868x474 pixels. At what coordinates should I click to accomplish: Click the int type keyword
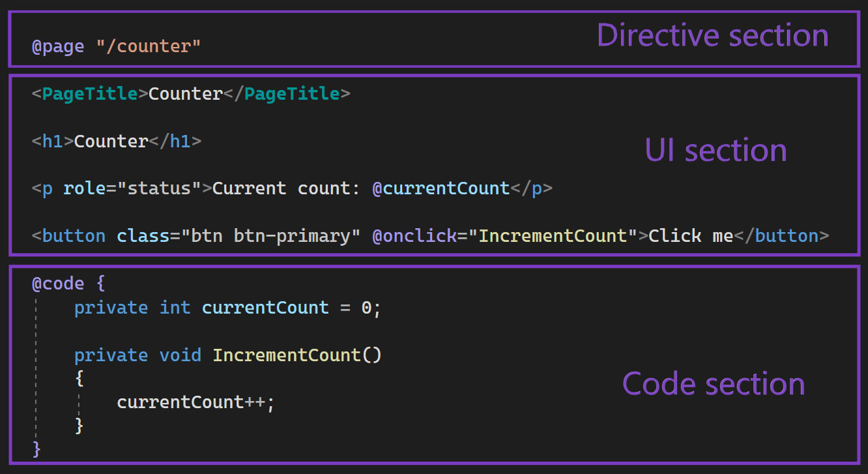point(175,307)
